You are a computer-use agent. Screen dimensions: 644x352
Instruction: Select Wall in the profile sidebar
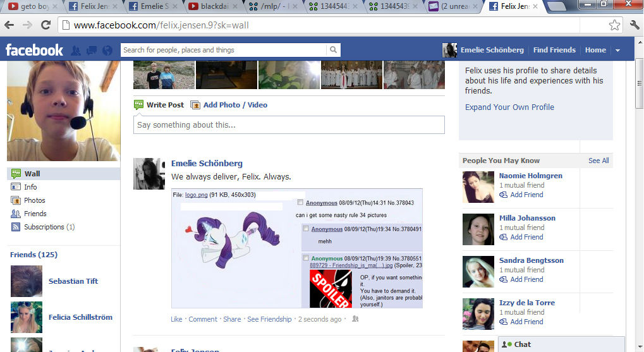tap(64, 174)
